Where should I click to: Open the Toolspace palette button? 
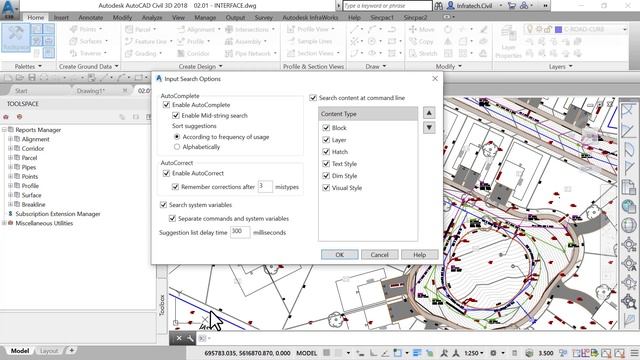tap(16, 38)
